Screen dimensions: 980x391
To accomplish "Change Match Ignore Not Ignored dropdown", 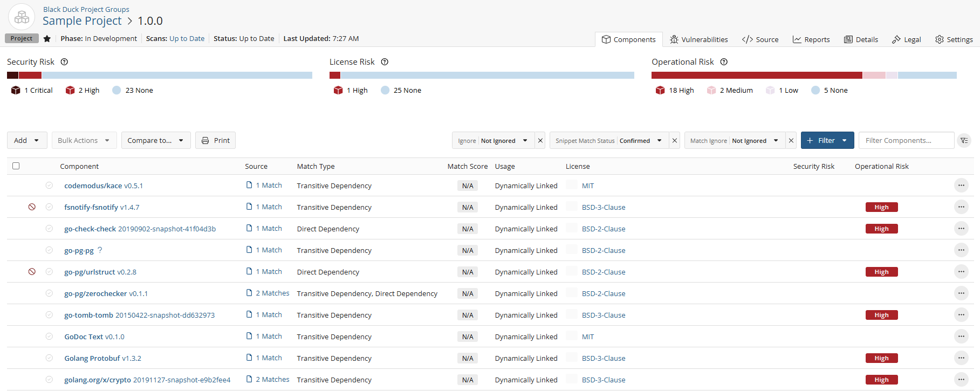I will pyautogui.click(x=756, y=140).
